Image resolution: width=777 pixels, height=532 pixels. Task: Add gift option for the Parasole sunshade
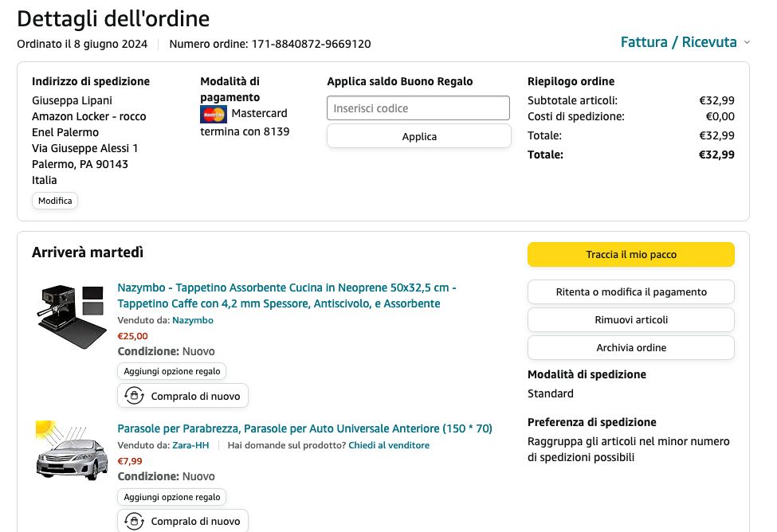(x=172, y=497)
